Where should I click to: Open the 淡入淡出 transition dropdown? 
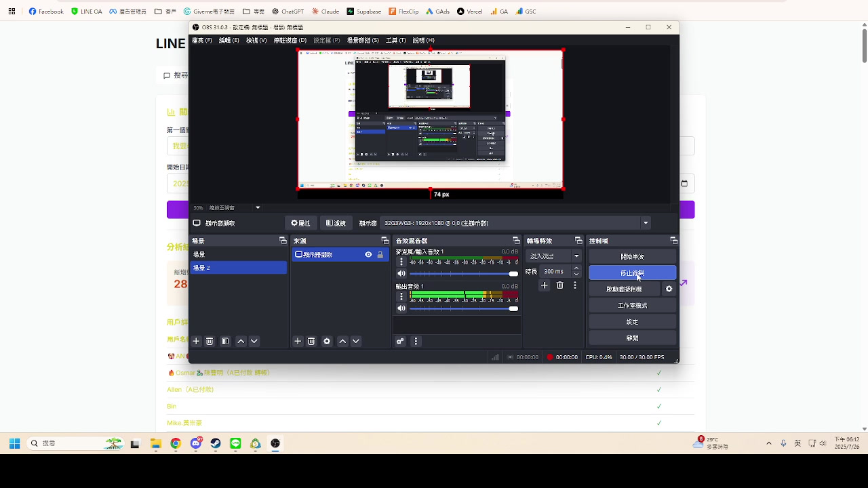click(x=553, y=256)
